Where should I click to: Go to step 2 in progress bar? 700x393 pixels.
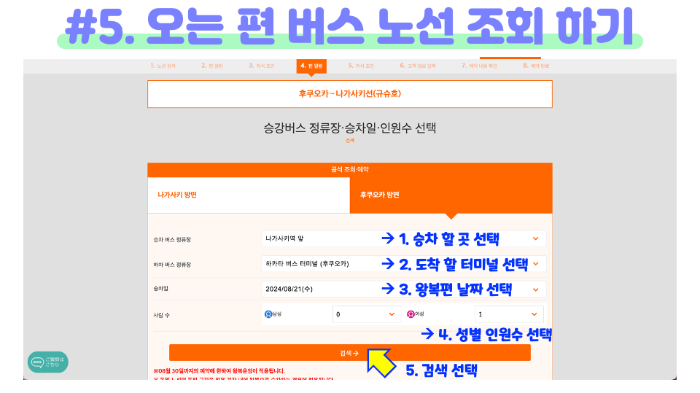tap(212, 66)
